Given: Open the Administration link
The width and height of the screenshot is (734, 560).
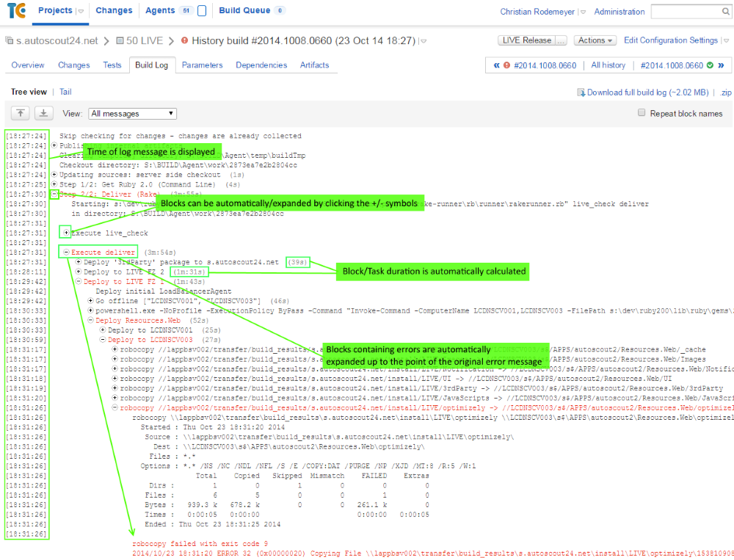Looking at the screenshot, I should [619, 12].
